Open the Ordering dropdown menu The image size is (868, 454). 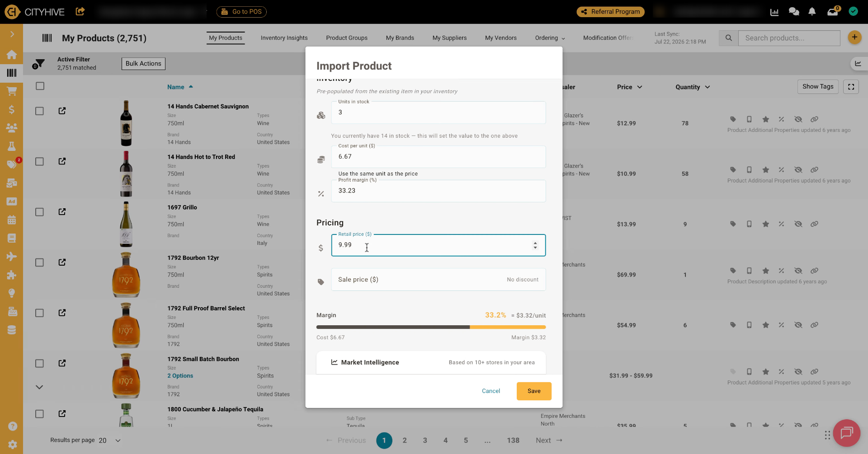550,38
